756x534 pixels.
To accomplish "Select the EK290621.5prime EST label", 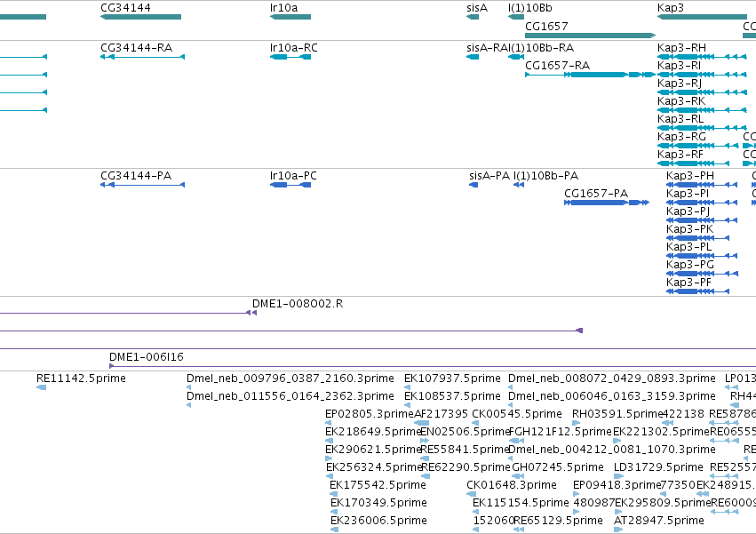I will tap(373, 450).
